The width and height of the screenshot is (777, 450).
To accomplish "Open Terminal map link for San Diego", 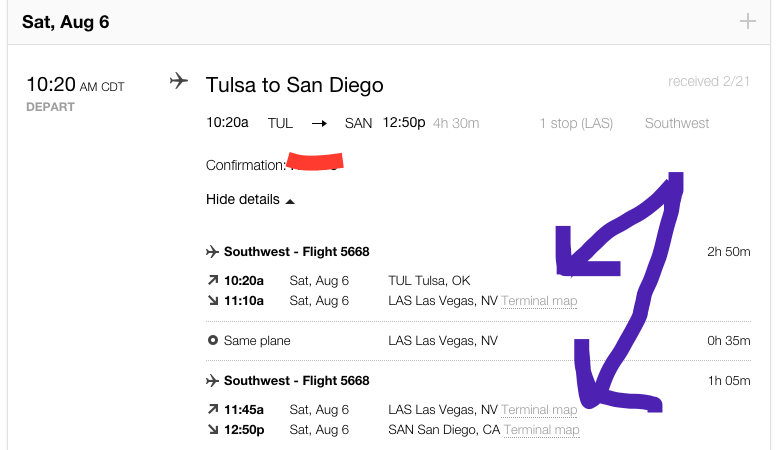I will tap(541, 430).
